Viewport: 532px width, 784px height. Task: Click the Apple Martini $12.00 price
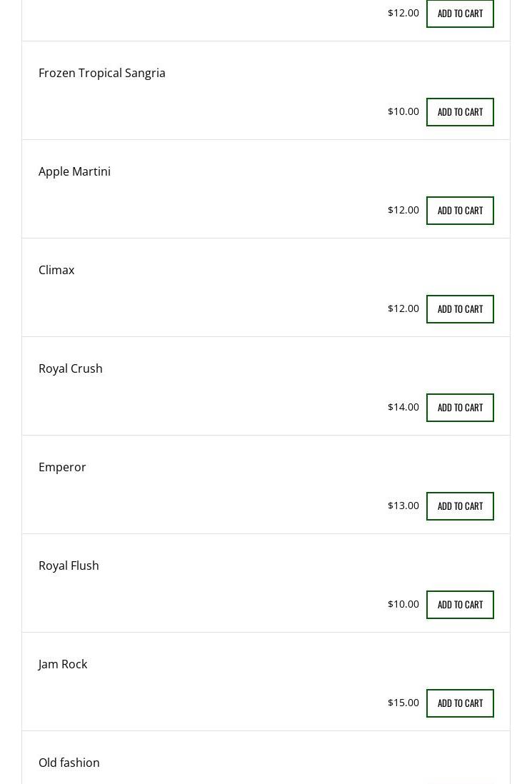(x=403, y=210)
